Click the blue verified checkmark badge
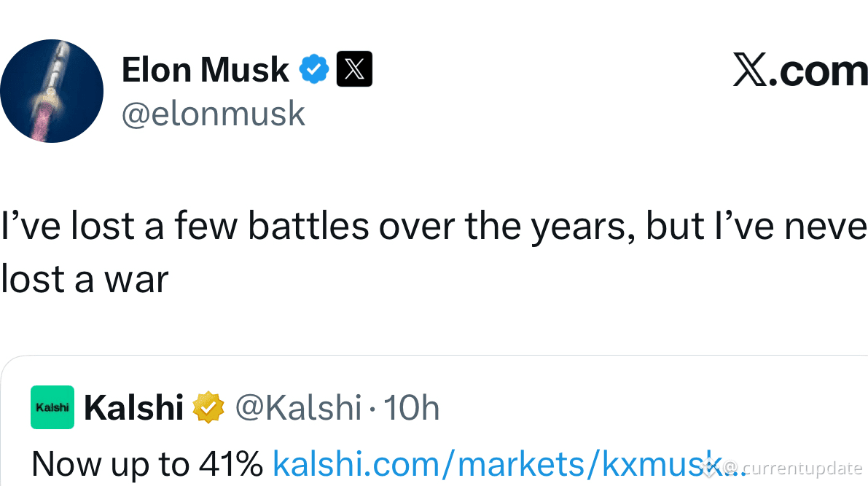868x486 pixels. click(x=313, y=68)
